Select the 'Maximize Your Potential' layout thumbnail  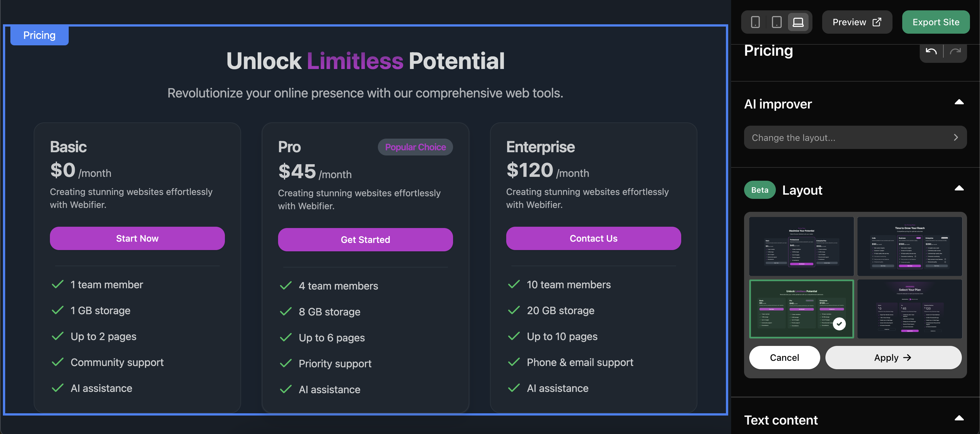(801, 246)
